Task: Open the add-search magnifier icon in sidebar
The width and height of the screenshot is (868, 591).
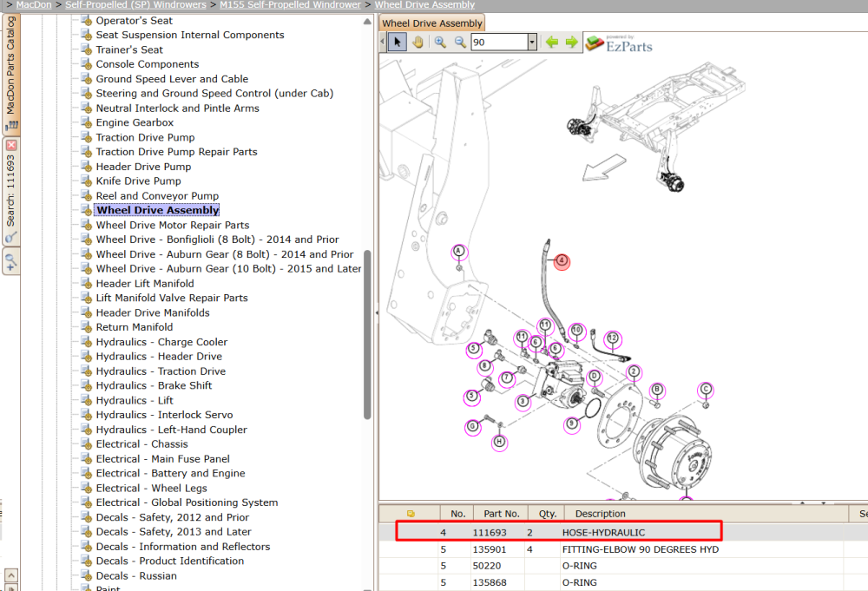Action: pyautogui.click(x=11, y=261)
